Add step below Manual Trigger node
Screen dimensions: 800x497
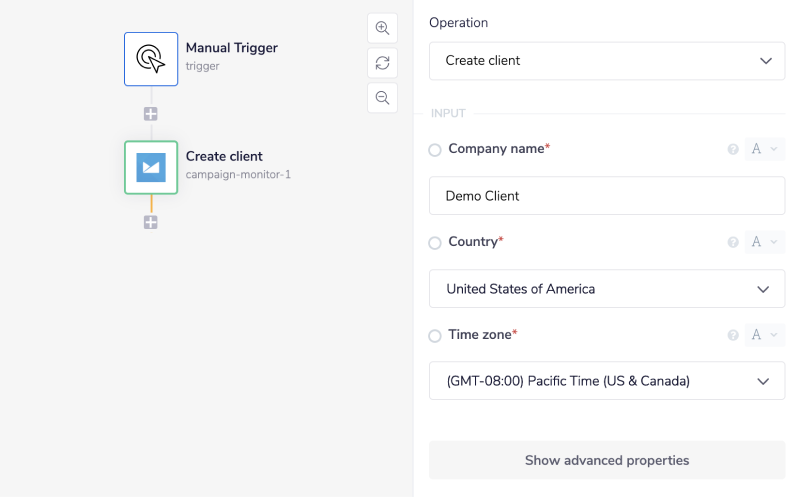pos(151,114)
